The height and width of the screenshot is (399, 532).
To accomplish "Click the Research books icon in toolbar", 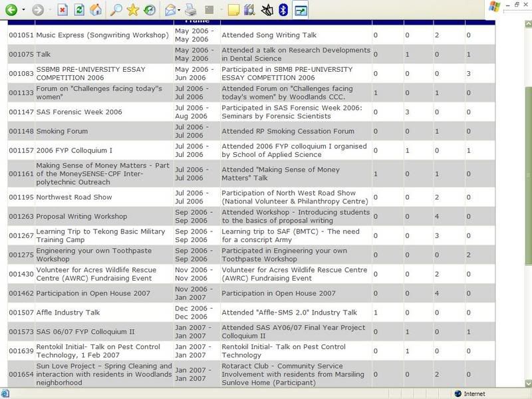I will click(x=250, y=10).
